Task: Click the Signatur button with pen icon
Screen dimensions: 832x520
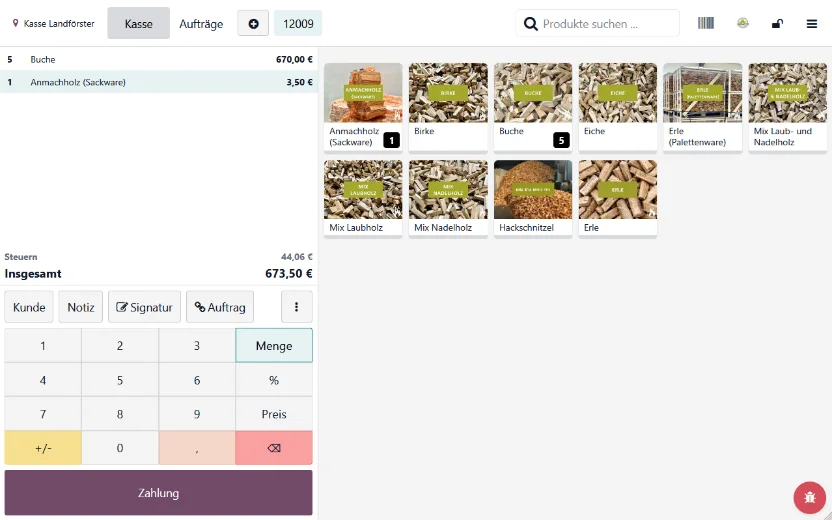Action: click(144, 307)
